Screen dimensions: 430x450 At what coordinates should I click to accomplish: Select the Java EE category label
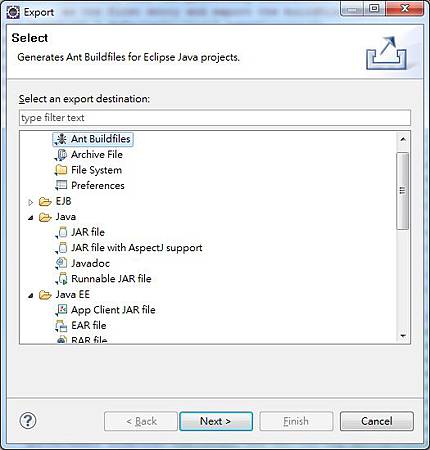[x=73, y=294]
